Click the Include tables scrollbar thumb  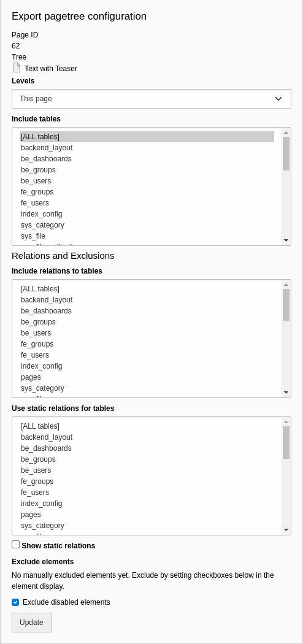pos(286,153)
